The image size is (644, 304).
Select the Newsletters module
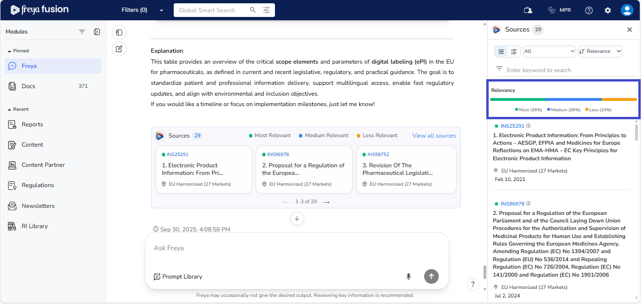(x=38, y=206)
